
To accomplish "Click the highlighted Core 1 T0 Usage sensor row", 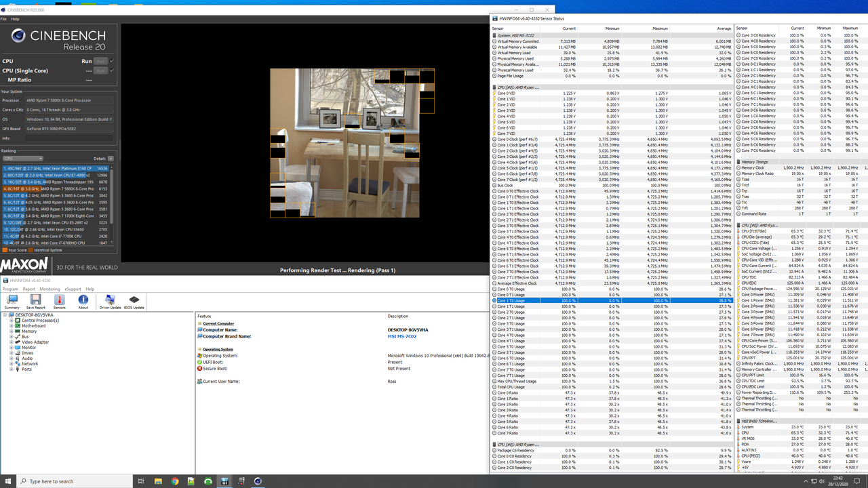I will (x=612, y=300).
